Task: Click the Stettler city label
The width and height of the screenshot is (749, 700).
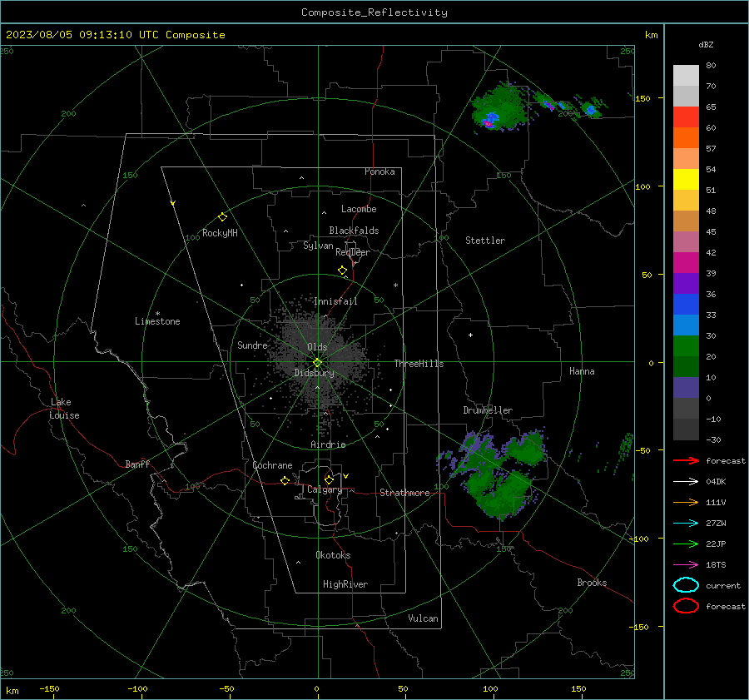Action: pyautogui.click(x=485, y=241)
